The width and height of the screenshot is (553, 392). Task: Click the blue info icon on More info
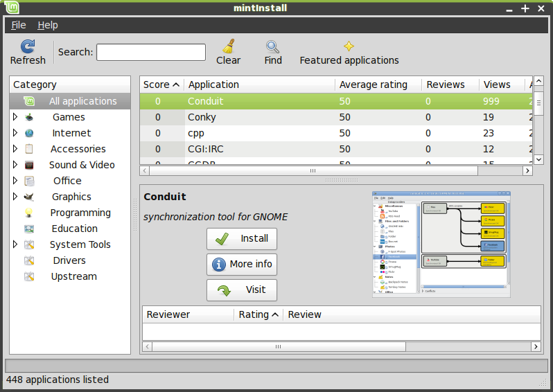(219, 264)
